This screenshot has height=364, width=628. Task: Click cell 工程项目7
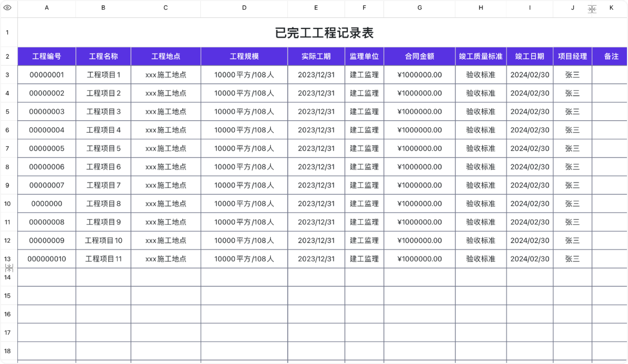coord(103,185)
